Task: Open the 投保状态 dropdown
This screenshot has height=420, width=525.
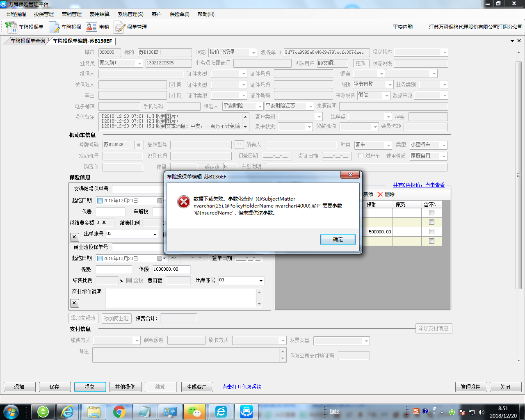Action: tap(445, 52)
